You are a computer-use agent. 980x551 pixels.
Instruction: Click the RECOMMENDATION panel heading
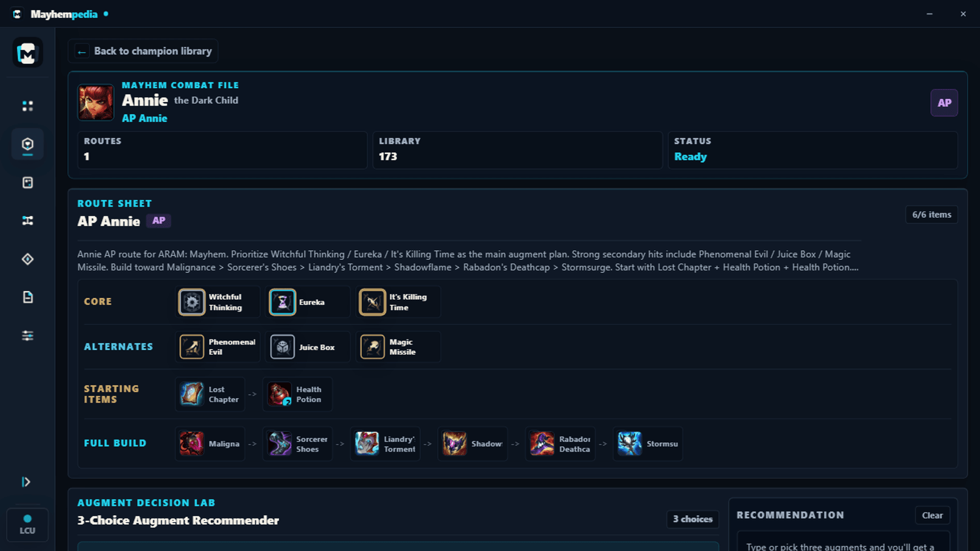791,515
